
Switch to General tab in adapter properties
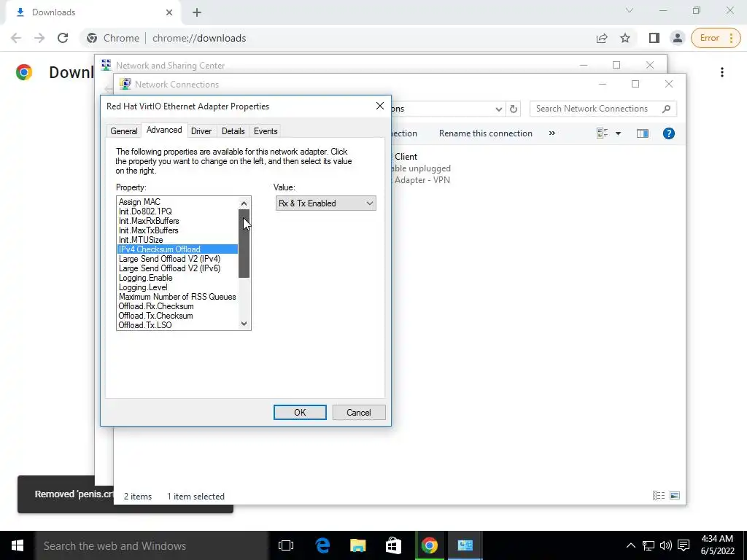coord(124,131)
